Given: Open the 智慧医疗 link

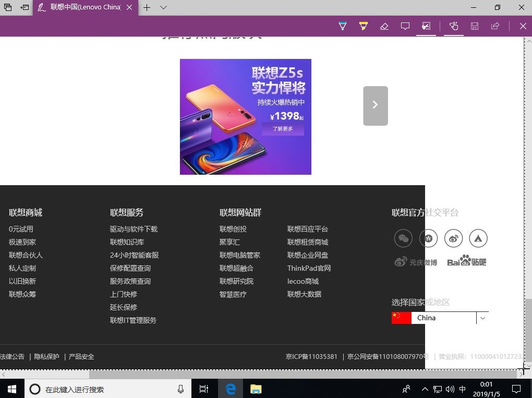Looking at the screenshot, I should click(x=233, y=294).
